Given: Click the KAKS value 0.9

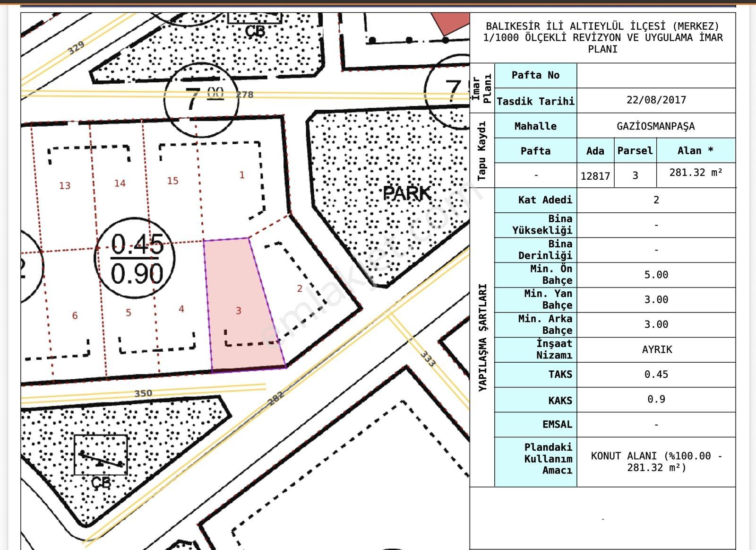Looking at the screenshot, I should [x=656, y=399].
